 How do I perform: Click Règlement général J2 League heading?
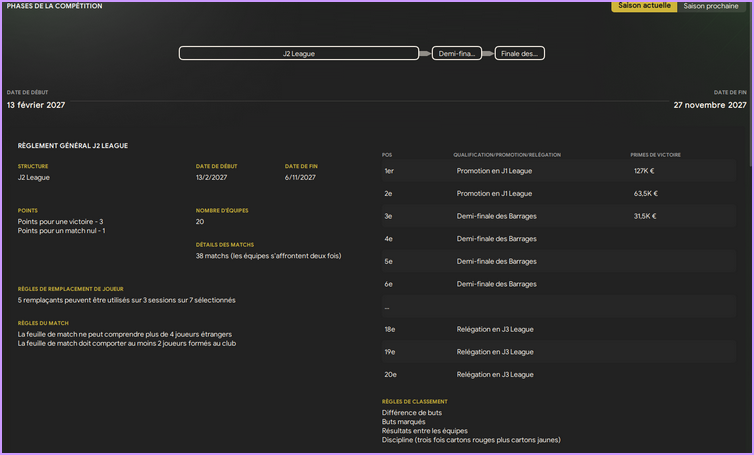coord(73,145)
